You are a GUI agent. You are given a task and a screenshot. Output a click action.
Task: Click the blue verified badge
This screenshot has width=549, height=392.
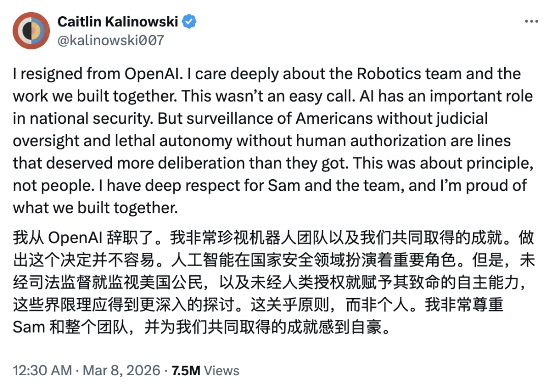coord(190,22)
